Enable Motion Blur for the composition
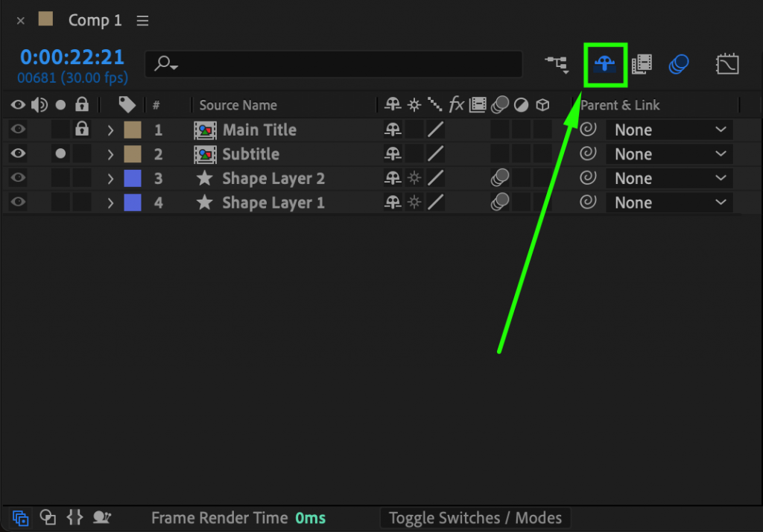Screen dimensions: 763x532 678,63
